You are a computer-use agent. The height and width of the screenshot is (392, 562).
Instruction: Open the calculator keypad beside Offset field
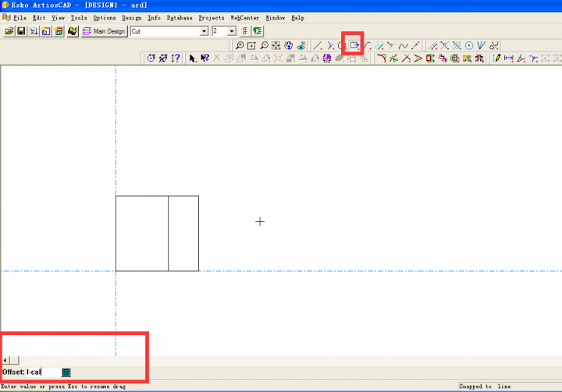66,372
